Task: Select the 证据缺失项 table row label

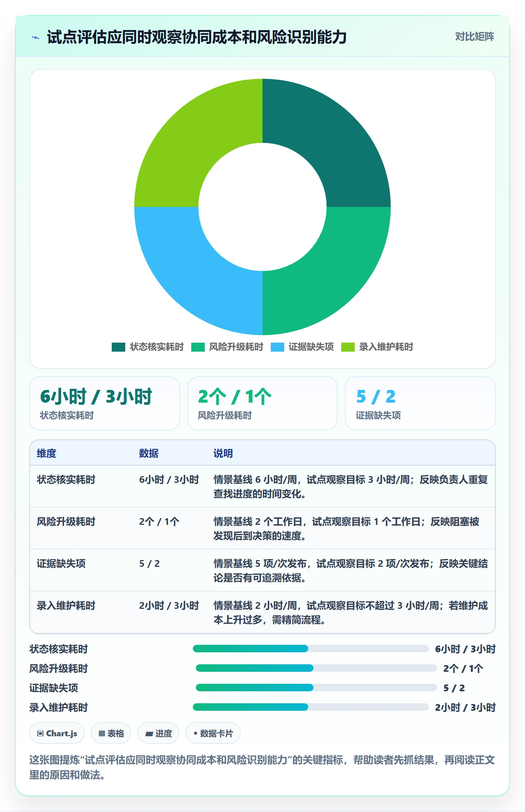Action: tap(61, 563)
